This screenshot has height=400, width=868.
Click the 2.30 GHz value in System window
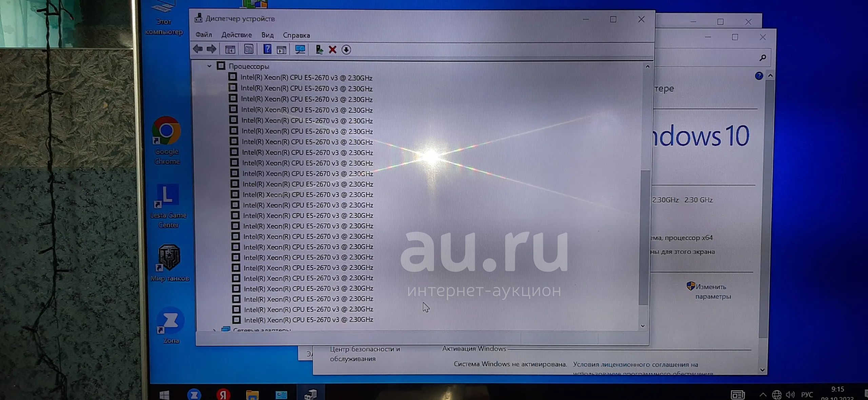click(x=698, y=200)
